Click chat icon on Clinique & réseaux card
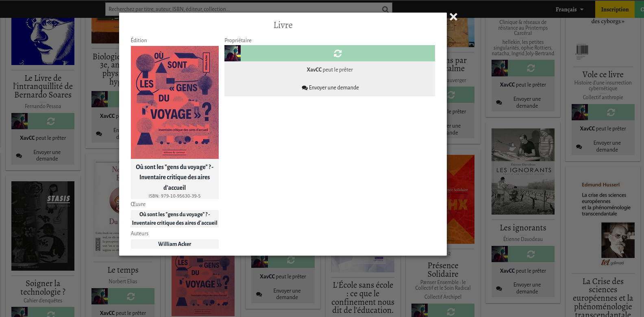The height and width of the screenshot is (317, 644). pyautogui.click(x=499, y=102)
